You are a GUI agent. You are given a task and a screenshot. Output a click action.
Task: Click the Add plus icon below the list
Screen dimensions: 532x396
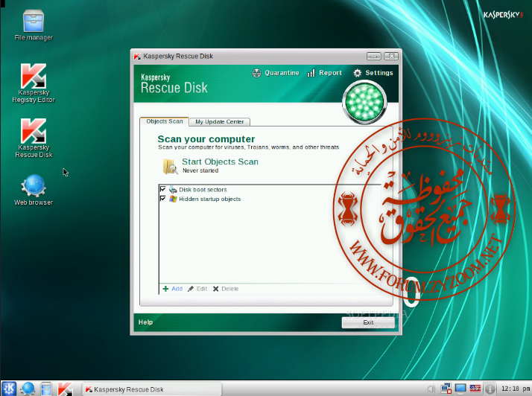tap(165, 289)
